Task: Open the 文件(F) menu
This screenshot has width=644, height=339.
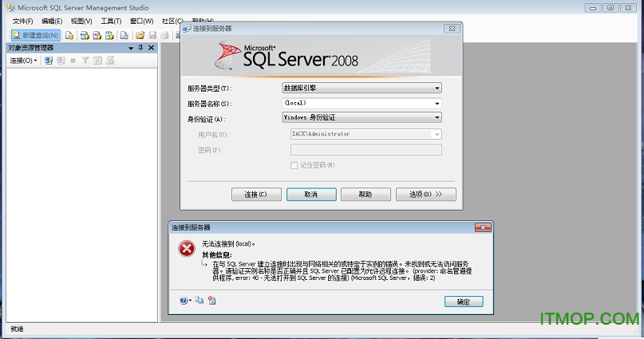Action: [22, 21]
